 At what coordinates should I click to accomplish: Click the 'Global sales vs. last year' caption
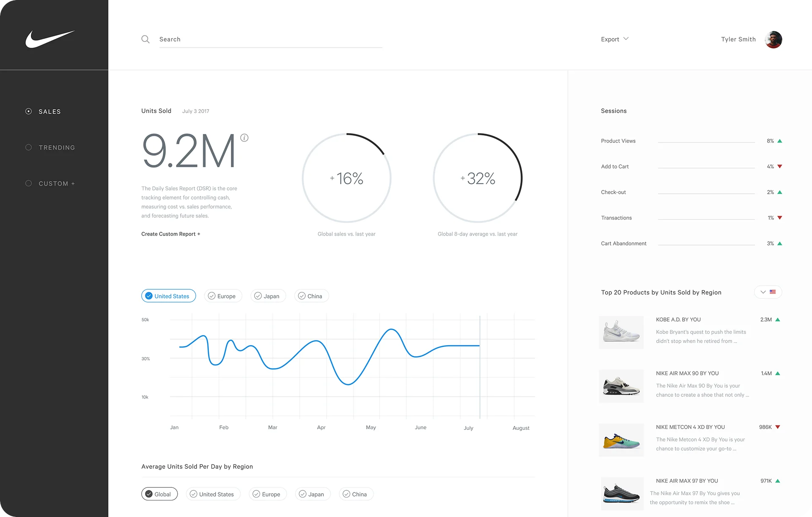346,234
